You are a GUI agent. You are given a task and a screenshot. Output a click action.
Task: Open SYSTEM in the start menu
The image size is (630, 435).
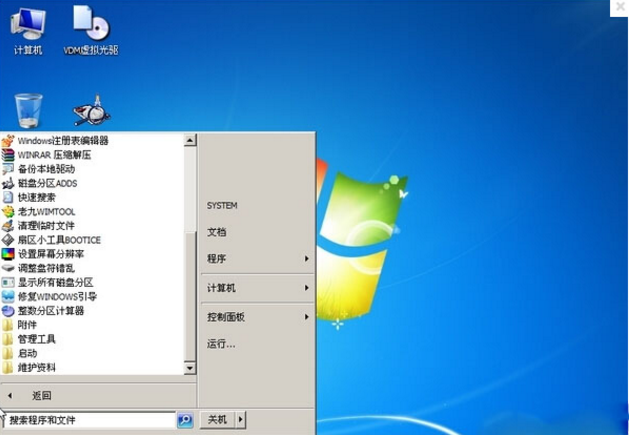(x=222, y=206)
